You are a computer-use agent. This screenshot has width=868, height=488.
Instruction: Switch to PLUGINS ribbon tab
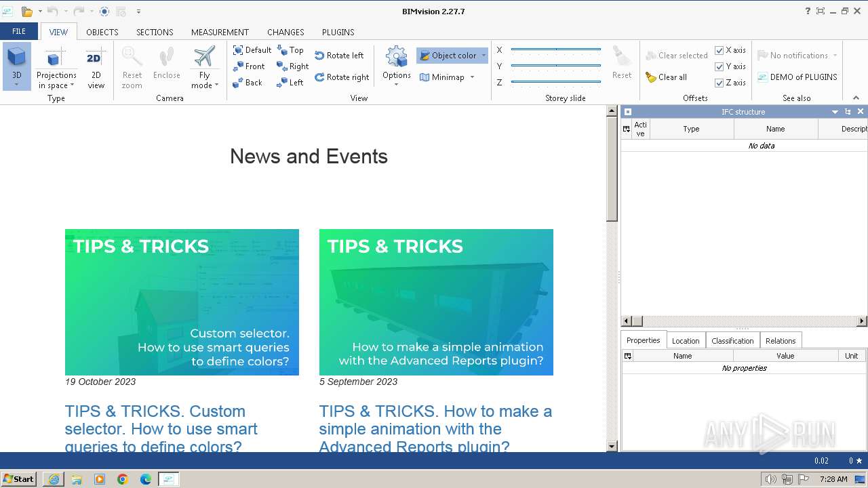[x=338, y=32]
